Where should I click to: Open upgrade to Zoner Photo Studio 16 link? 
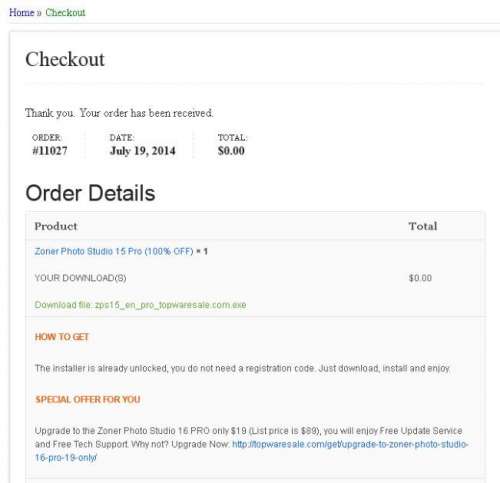tap(350, 444)
